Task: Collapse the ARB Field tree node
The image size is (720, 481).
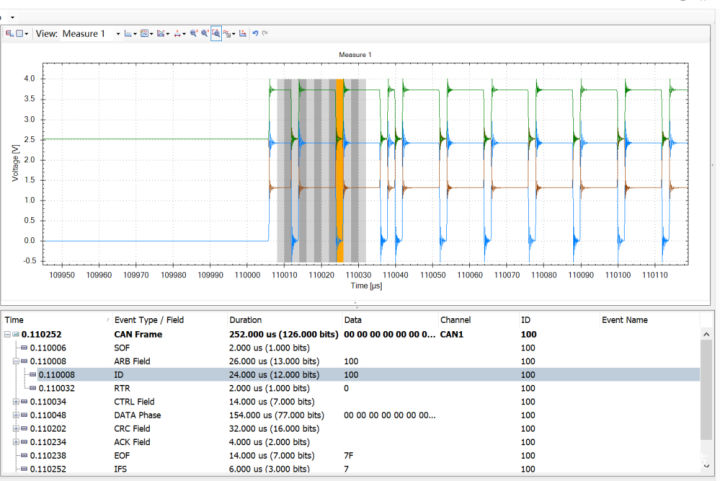Action: pos(16,361)
